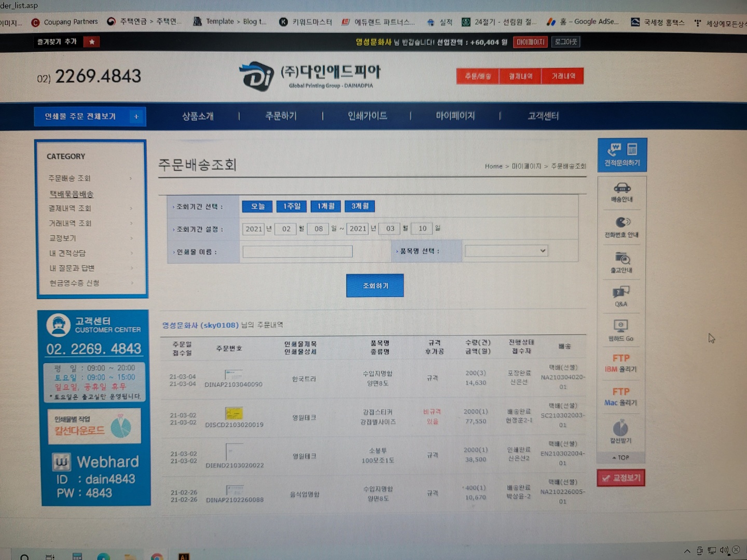
Task: Expand 인쇄물 주문 전체보기 plus button
Action: (136, 117)
